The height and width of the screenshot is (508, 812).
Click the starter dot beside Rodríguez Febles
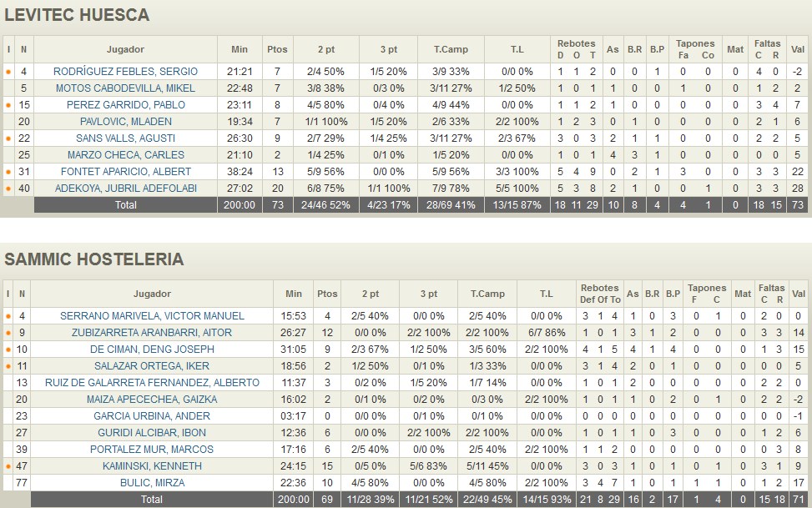pyautogui.click(x=8, y=72)
